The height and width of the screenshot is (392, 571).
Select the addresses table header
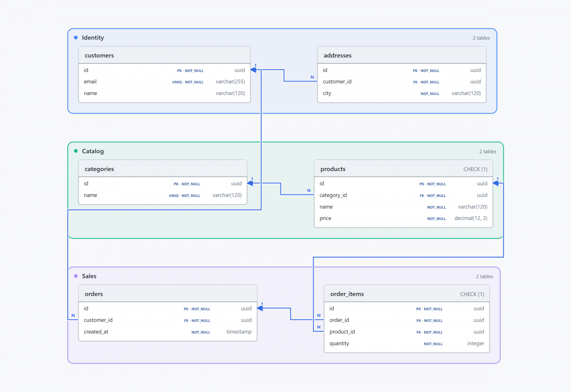click(x=402, y=55)
